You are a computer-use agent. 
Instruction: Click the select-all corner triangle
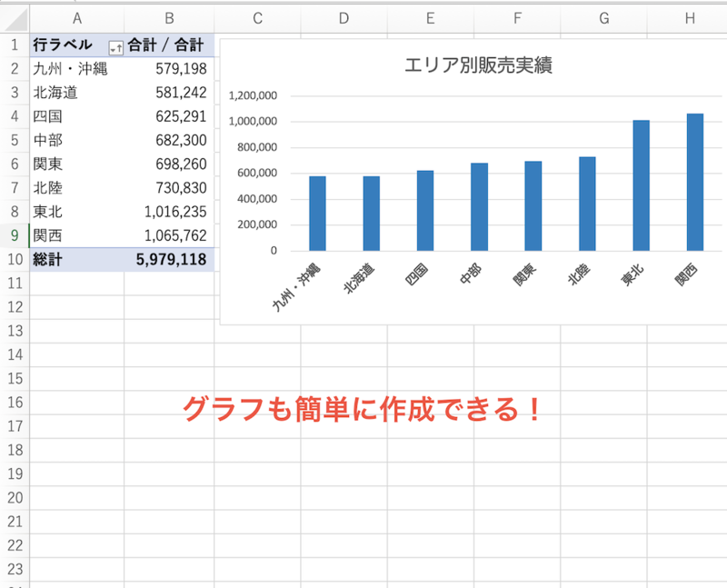coord(15,19)
